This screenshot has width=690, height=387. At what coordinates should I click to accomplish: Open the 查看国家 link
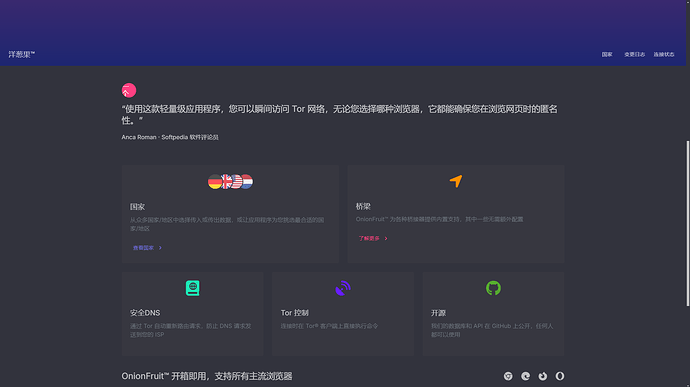click(143, 248)
